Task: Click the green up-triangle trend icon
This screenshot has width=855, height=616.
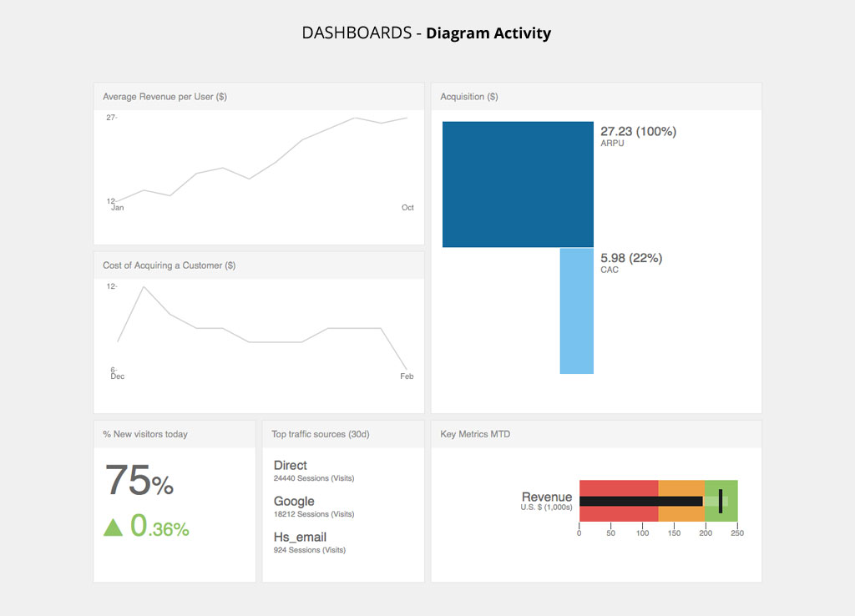Action: coord(113,527)
